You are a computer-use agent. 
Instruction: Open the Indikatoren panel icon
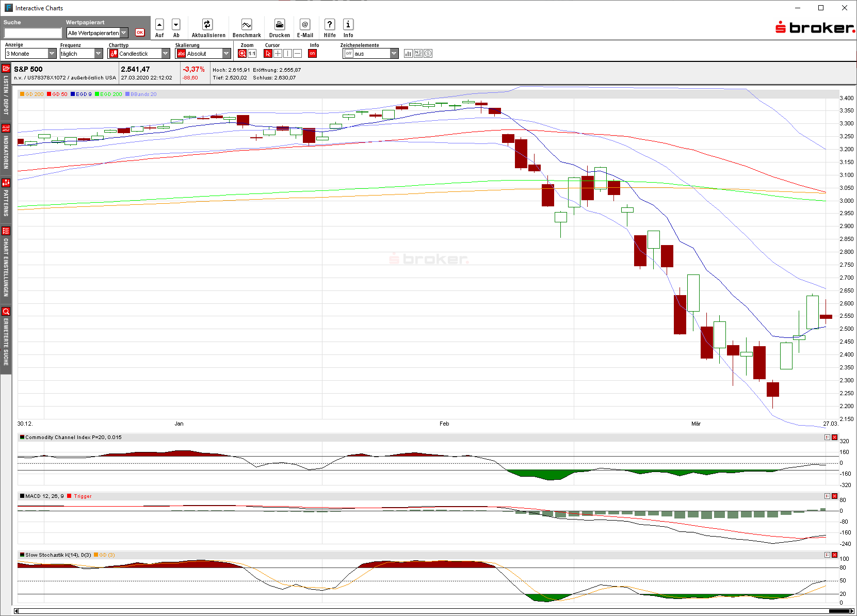click(6, 127)
